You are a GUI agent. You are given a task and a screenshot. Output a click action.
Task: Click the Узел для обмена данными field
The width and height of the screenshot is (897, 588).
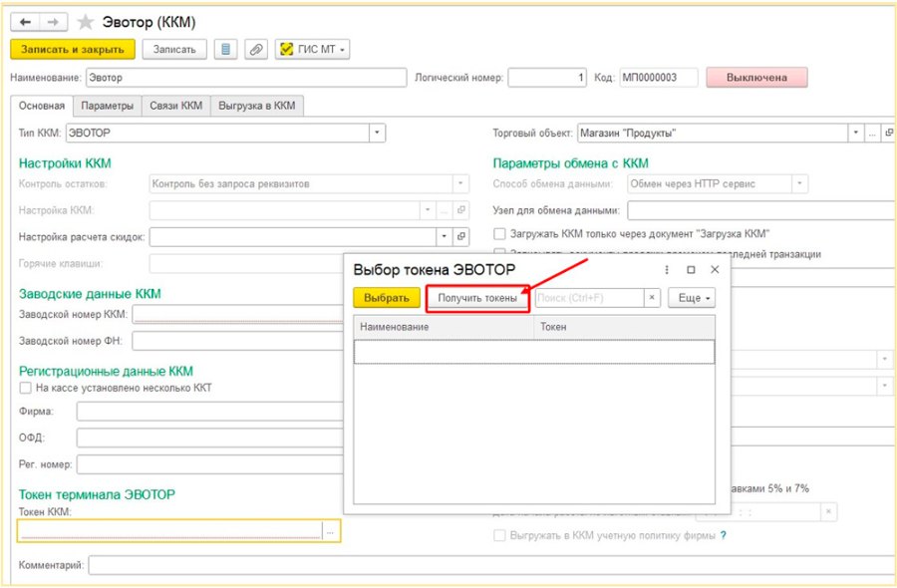761,210
